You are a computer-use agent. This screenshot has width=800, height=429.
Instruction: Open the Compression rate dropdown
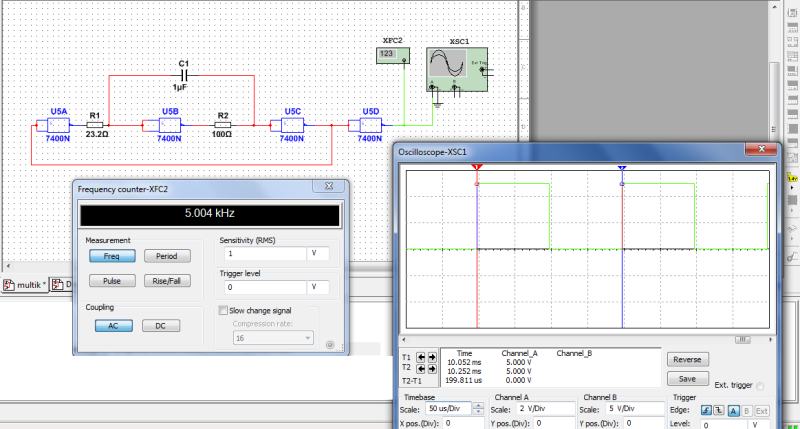click(273, 338)
